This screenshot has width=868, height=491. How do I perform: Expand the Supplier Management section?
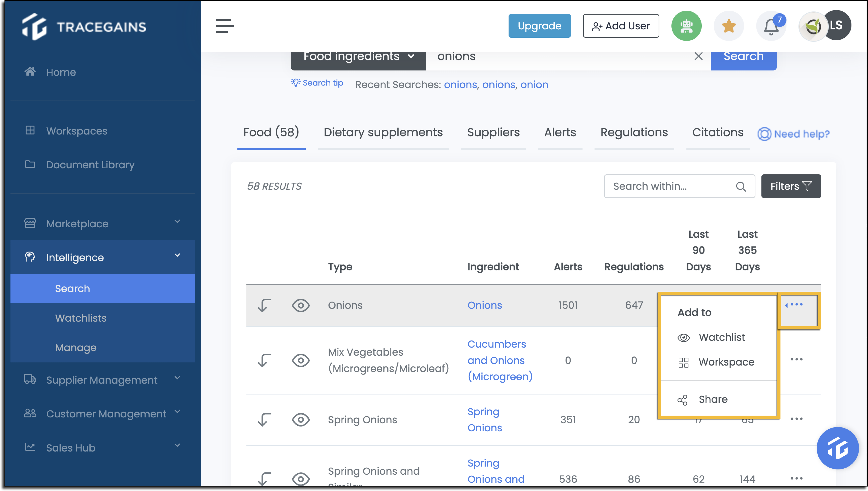178,378
